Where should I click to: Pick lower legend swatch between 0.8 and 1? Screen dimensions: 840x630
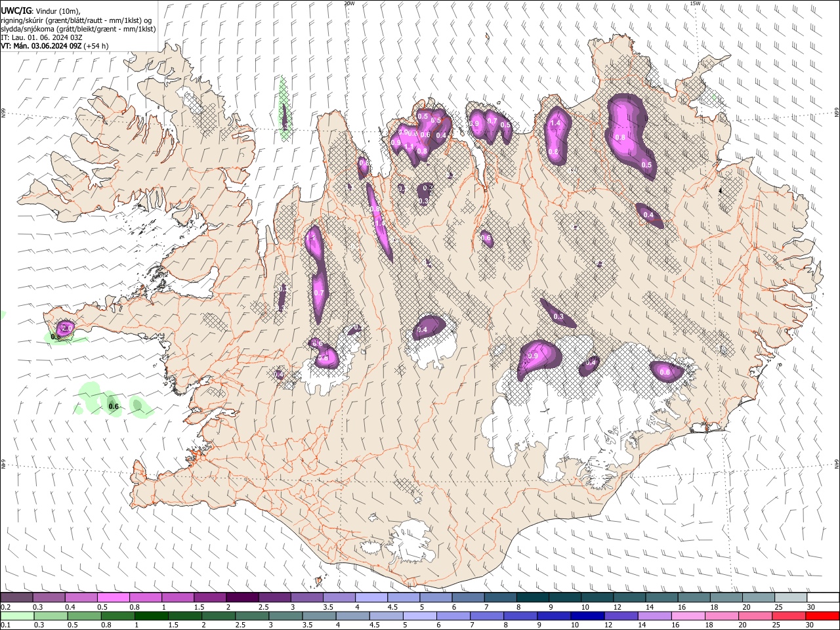click(117, 616)
